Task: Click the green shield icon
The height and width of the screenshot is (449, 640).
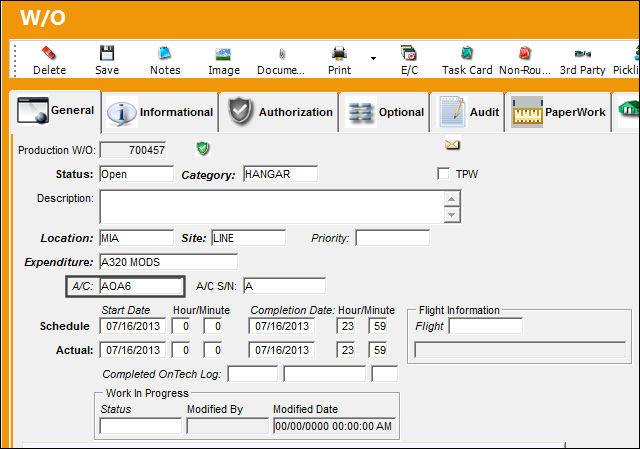Action: (203, 148)
